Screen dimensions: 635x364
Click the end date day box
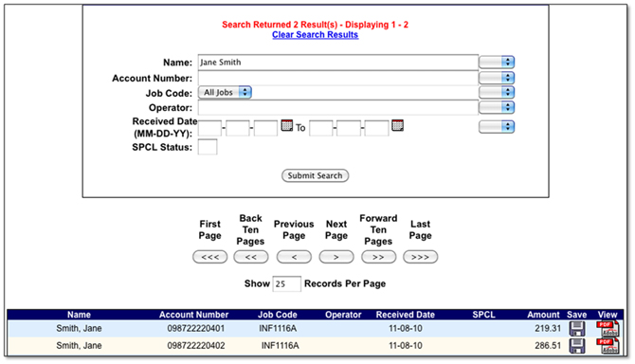349,128
